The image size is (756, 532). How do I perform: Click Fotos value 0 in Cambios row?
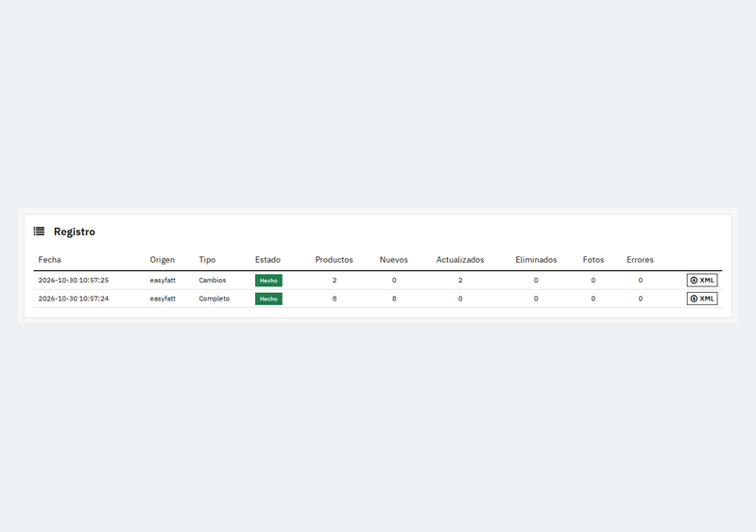coord(593,281)
